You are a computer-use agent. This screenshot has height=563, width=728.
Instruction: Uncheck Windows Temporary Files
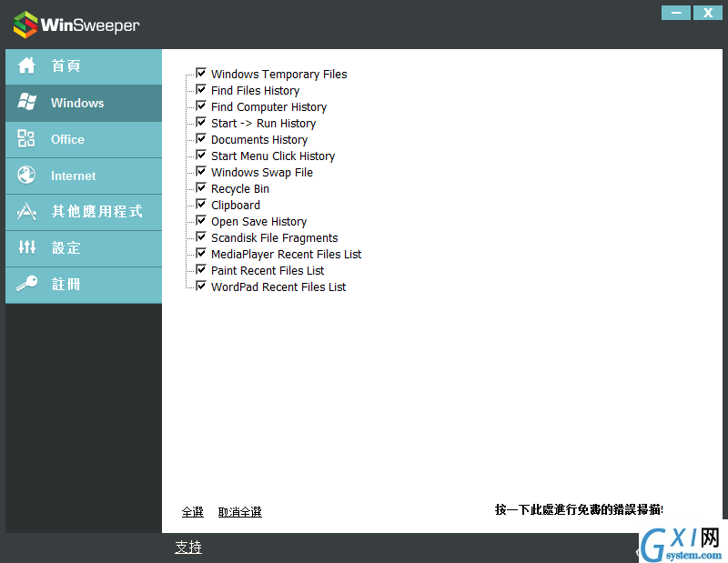coord(201,73)
